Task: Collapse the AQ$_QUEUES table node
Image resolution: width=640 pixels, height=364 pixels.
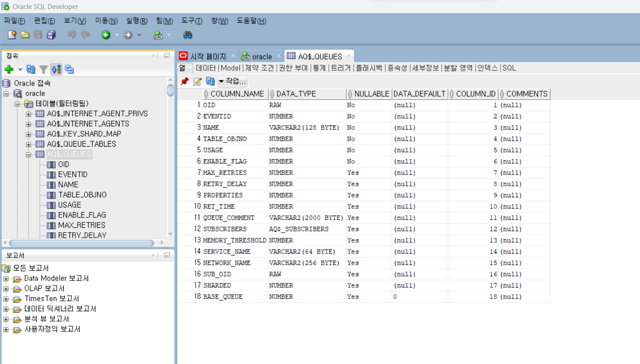Action: coord(28,154)
